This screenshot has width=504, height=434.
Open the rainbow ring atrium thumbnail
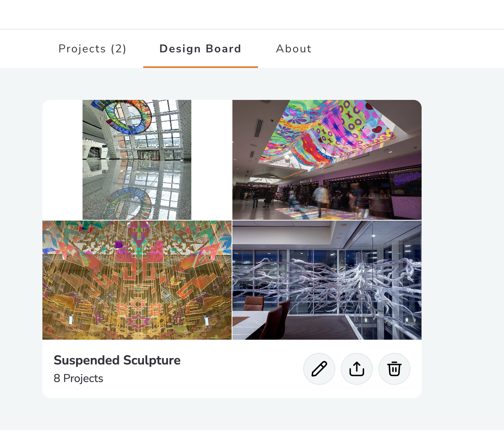137,159
